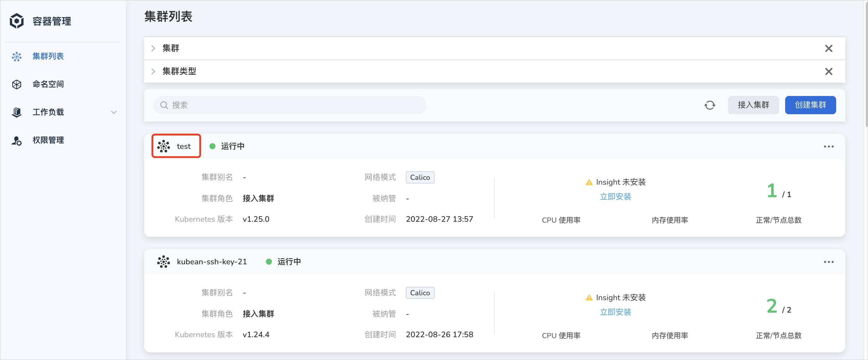Click 立即安装 for kubean-ssh-key-21
The height and width of the screenshot is (360, 868).
coord(615,312)
